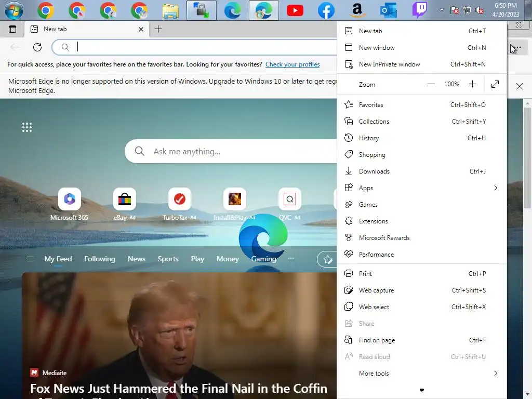The width and height of the screenshot is (532, 399).
Task: Open Collections from the menu
Action: click(x=422, y=122)
